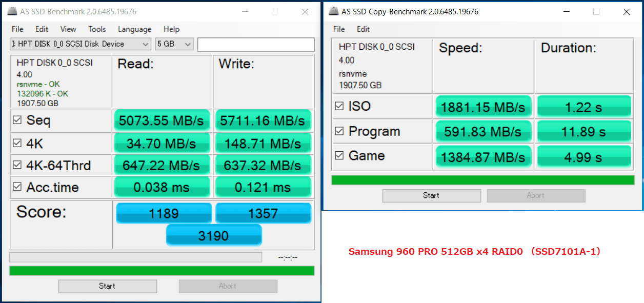
Task: Click the total score 3190
Action: [214, 236]
